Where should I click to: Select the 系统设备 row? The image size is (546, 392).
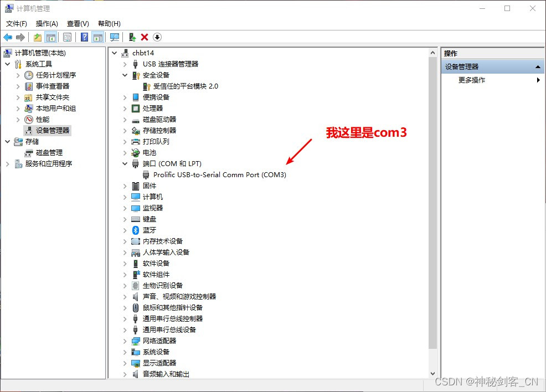click(156, 352)
